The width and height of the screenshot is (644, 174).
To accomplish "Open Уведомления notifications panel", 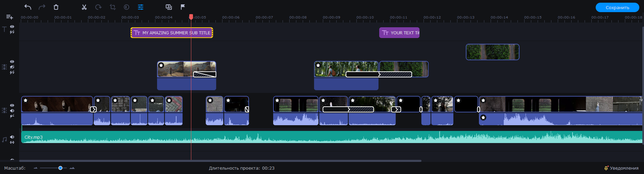I will tap(621, 168).
